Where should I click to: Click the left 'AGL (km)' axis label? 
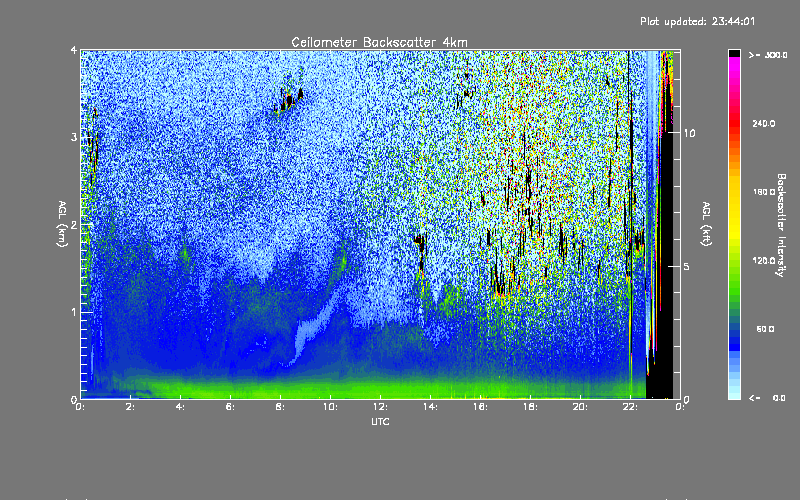(62, 224)
